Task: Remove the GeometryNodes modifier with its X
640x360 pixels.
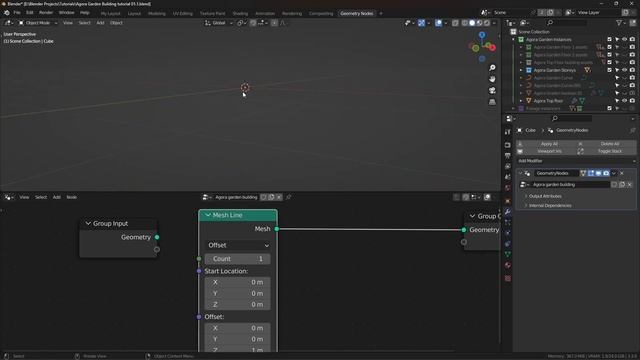Action: (622, 173)
